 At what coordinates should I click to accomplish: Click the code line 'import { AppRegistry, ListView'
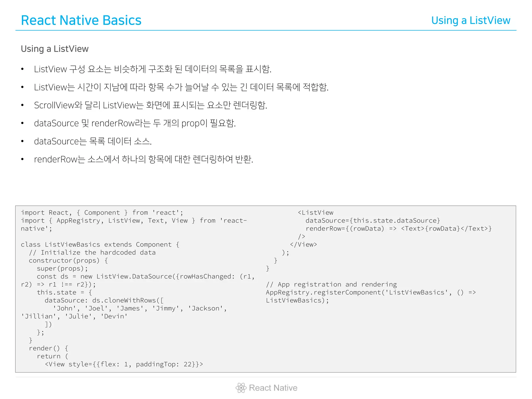pyautogui.click(x=134, y=221)
